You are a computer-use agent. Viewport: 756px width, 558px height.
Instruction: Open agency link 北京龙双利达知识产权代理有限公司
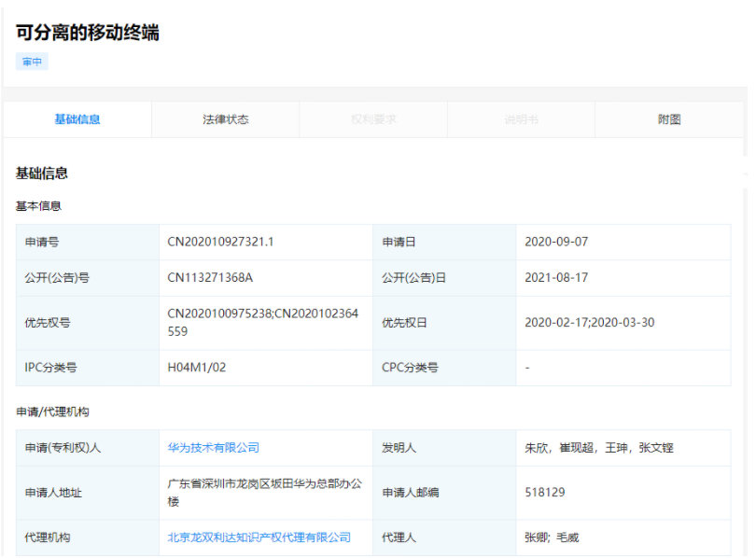259,537
